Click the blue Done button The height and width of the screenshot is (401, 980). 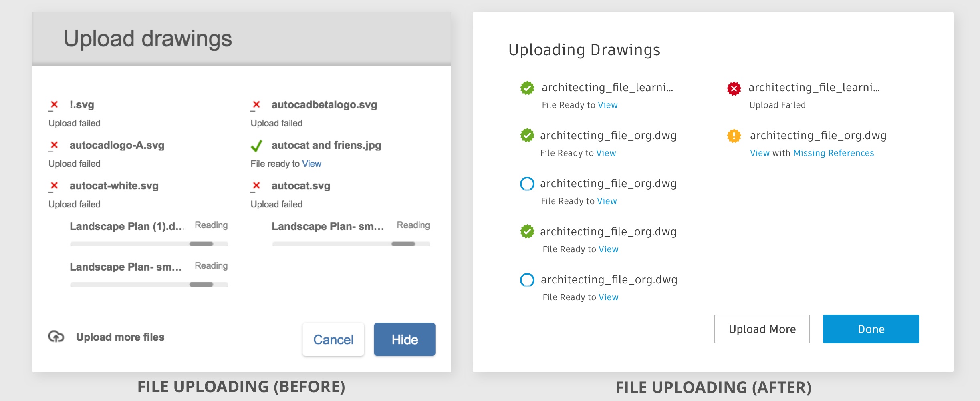click(x=871, y=329)
